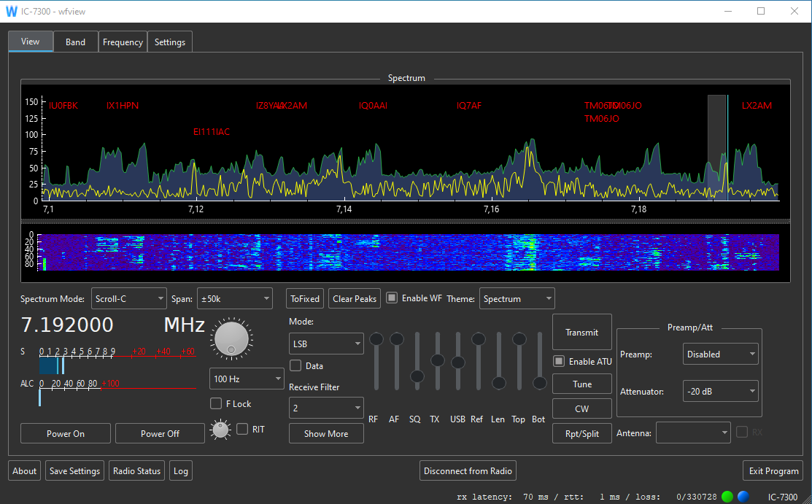Adjust the AF volume slider

coord(396,338)
